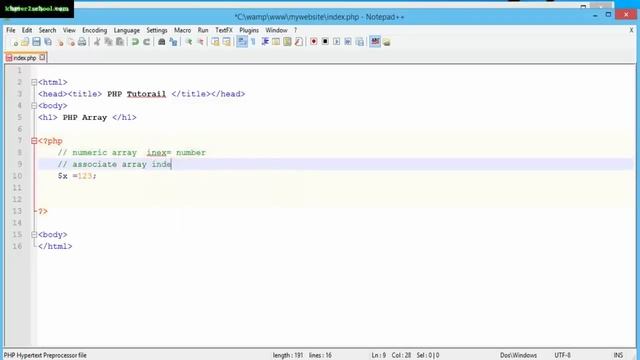This screenshot has height=360, width=640.
Task: Click the Document Map toolbar icon
Action: click(x=287, y=42)
